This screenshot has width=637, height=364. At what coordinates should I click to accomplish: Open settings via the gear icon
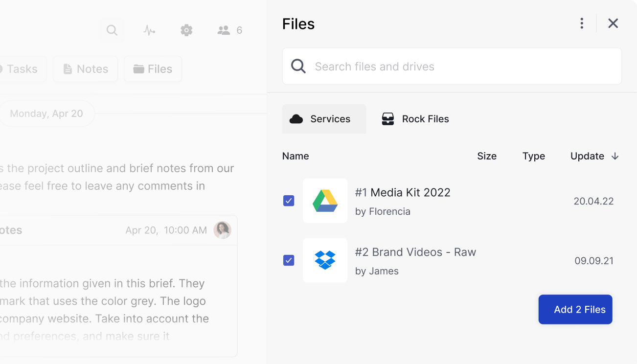(186, 30)
